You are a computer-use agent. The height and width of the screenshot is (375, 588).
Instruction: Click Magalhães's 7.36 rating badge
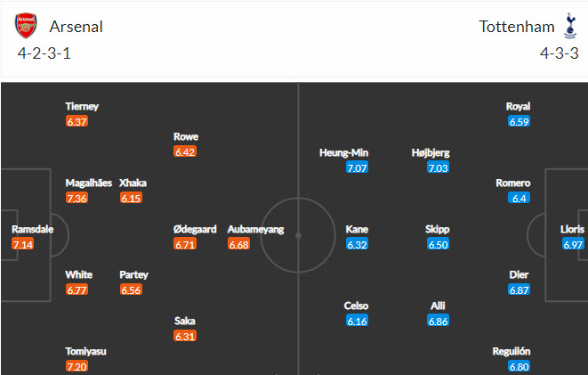(77, 198)
